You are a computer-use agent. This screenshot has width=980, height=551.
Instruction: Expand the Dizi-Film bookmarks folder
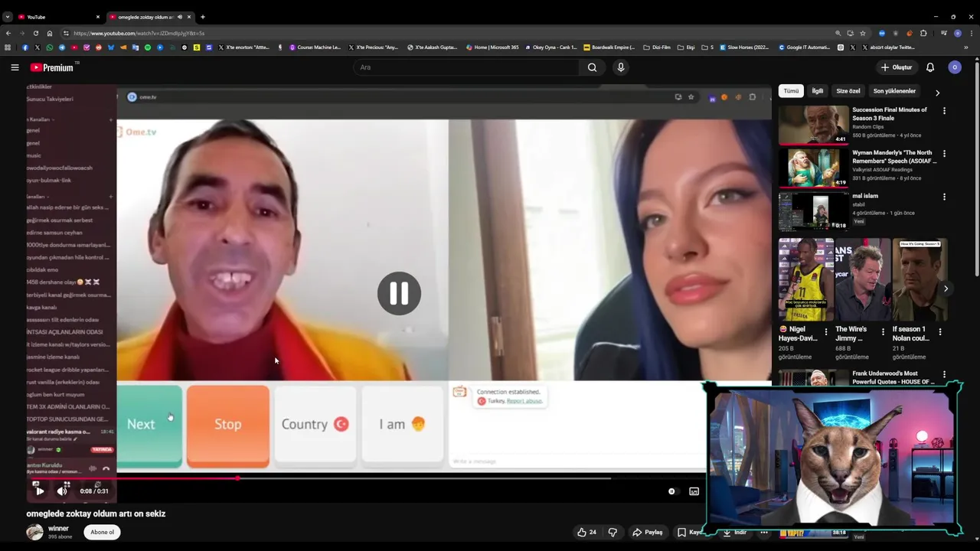[657, 47]
